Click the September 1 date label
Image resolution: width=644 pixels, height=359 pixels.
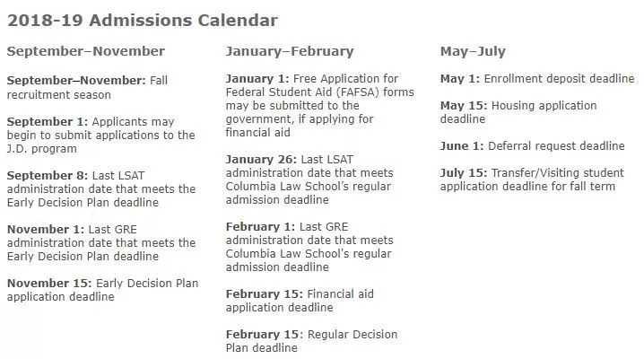(x=45, y=121)
